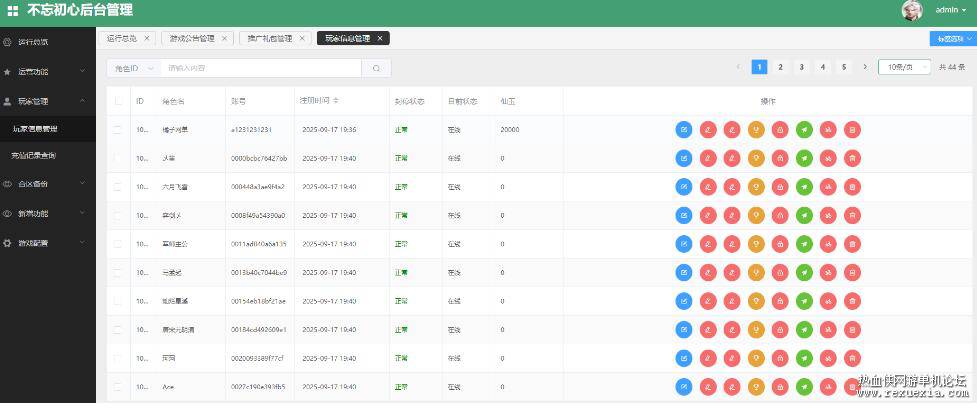Click red lock icon for 0013b40c7044bc9

tap(780, 273)
